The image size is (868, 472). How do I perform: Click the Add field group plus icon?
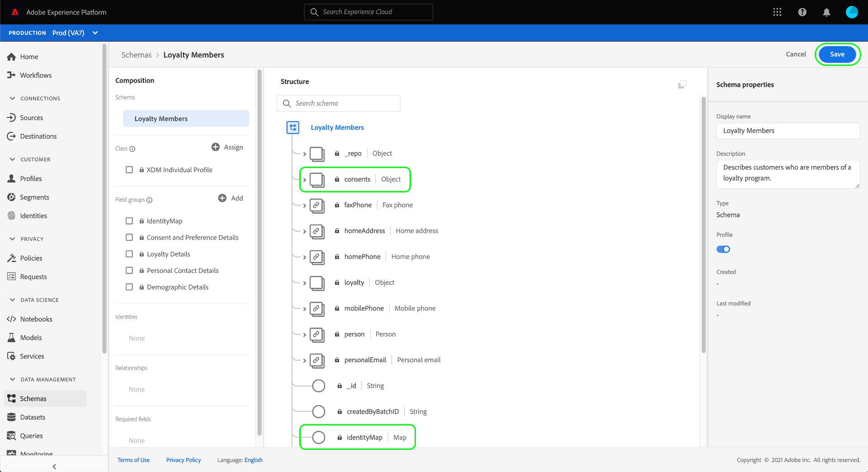pyautogui.click(x=222, y=198)
